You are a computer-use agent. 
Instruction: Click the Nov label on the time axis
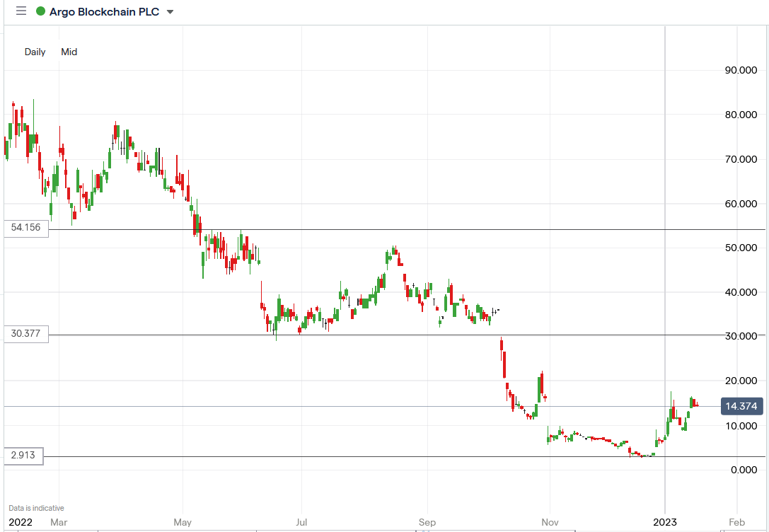(x=550, y=522)
